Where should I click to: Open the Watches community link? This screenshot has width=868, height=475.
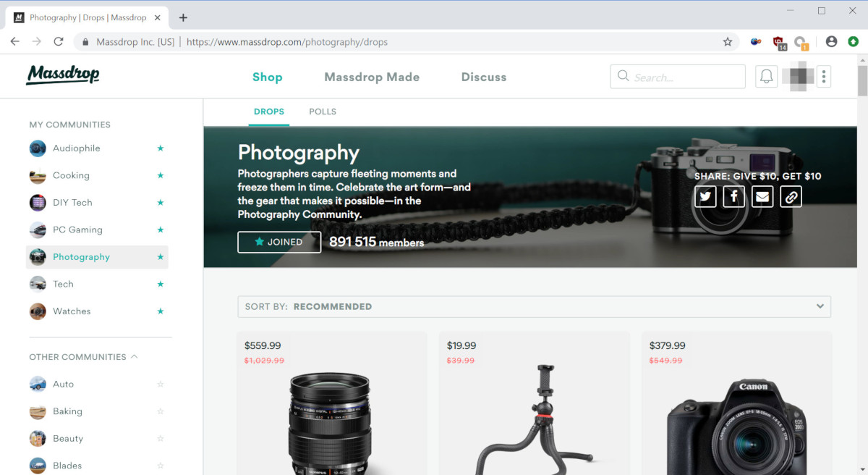72,311
